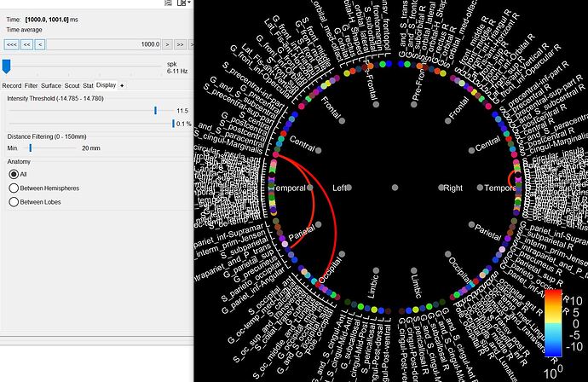Jump back with the <<< time button
The height and width of the screenshot is (382, 588).
click(x=12, y=44)
